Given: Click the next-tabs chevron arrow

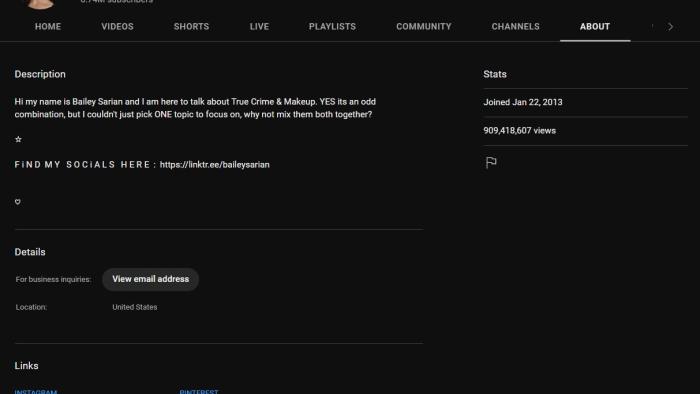Looking at the screenshot, I should pyautogui.click(x=670, y=27).
